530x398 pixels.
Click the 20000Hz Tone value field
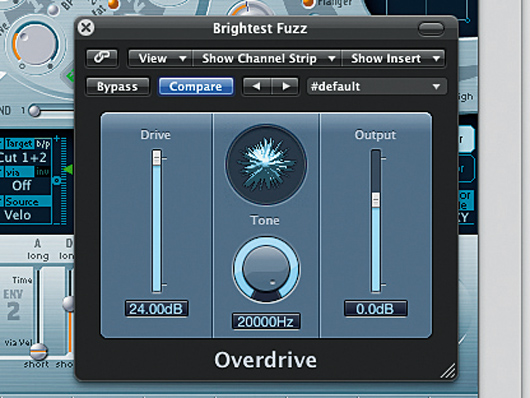pos(266,321)
